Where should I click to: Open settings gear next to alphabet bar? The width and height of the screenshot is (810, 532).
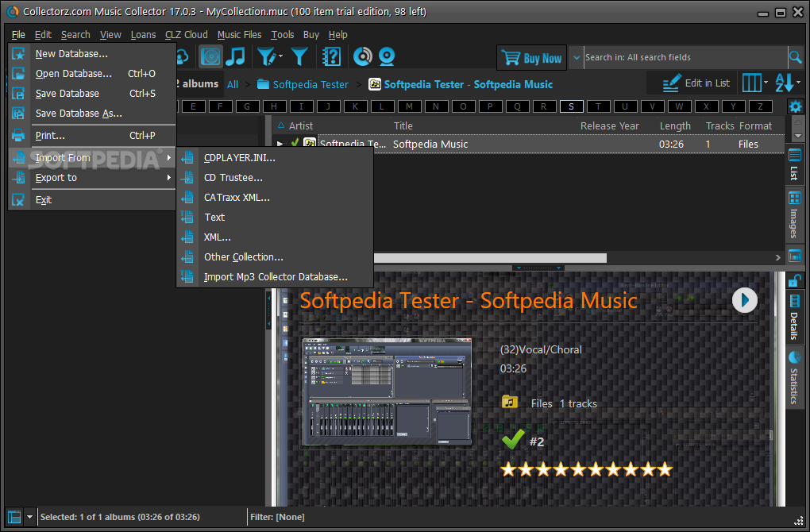pyautogui.click(x=795, y=107)
